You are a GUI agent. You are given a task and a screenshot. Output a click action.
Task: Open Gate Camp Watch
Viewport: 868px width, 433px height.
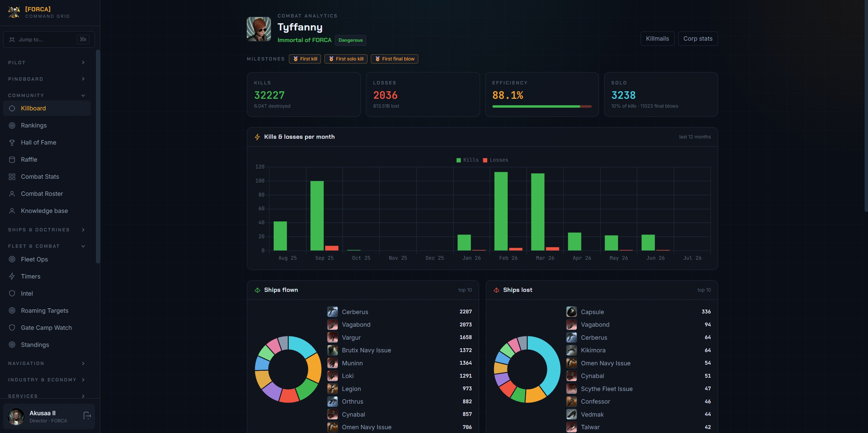[x=47, y=328]
